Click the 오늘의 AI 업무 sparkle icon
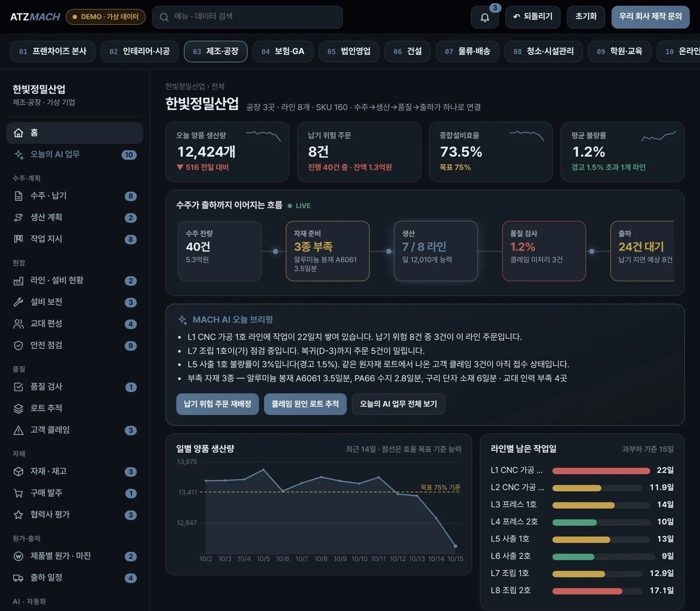This screenshot has width=700, height=611. (18, 155)
